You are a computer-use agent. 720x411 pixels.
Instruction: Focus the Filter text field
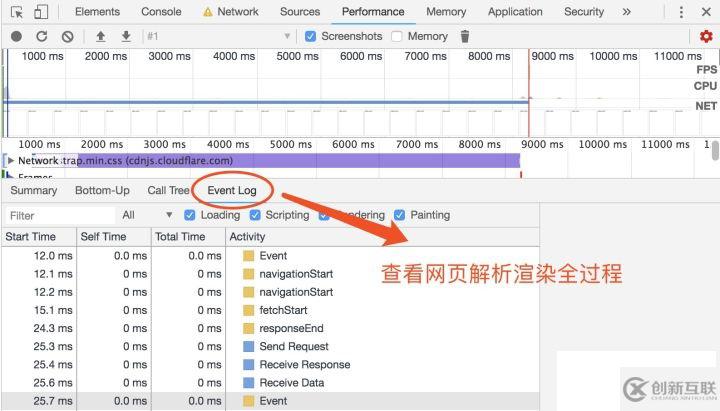click(x=60, y=215)
